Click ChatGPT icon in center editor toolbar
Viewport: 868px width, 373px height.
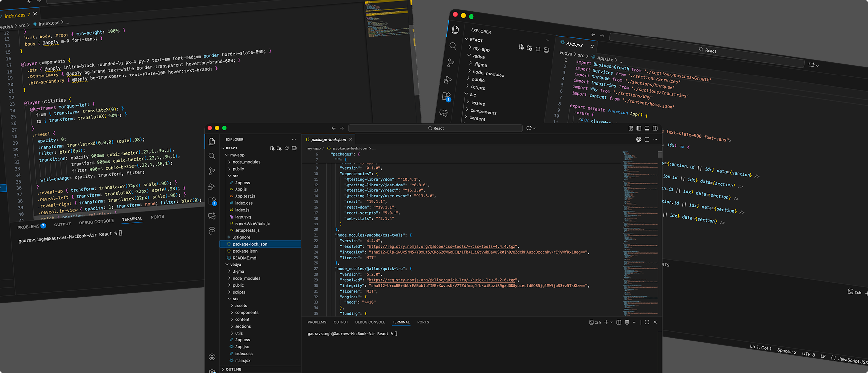pos(639,140)
